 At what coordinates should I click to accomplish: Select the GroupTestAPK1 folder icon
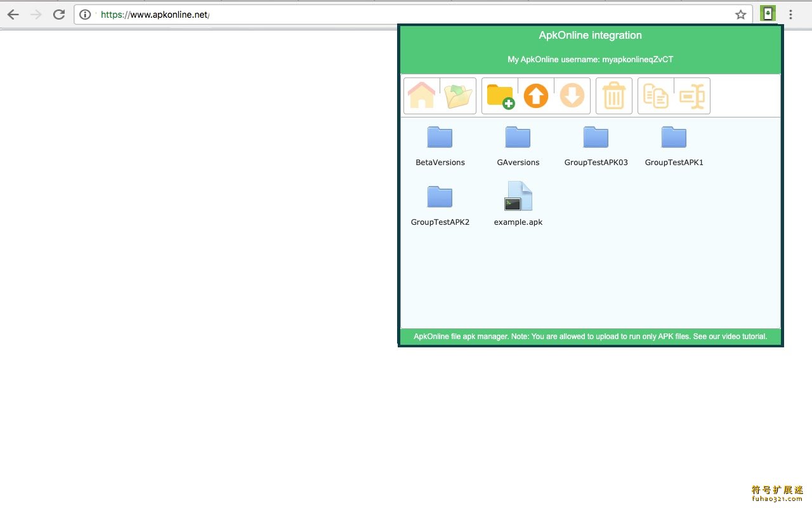(674, 137)
